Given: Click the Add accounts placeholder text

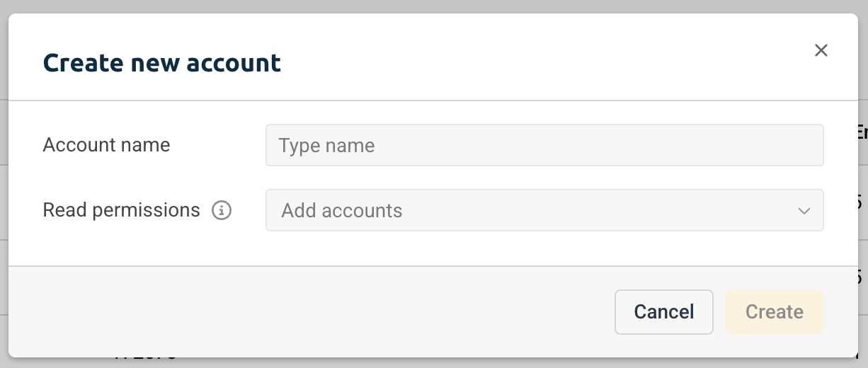Looking at the screenshot, I should tap(342, 211).
